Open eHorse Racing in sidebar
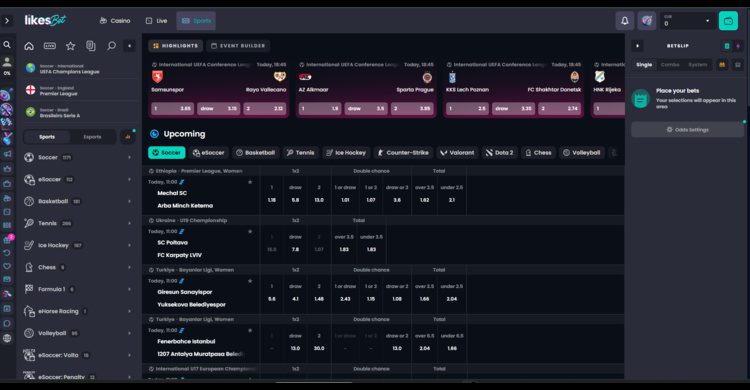750x390 pixels. [x=79, y=312]
